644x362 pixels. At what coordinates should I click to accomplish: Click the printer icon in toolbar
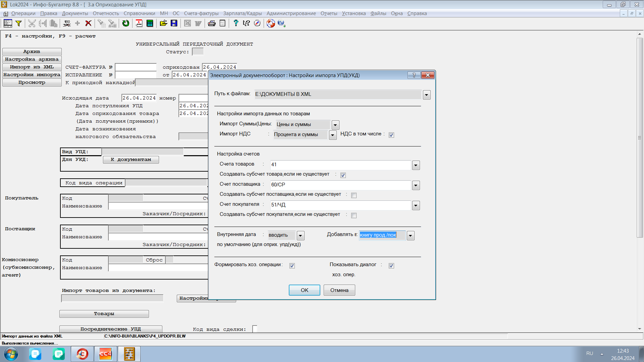point(212,23)
